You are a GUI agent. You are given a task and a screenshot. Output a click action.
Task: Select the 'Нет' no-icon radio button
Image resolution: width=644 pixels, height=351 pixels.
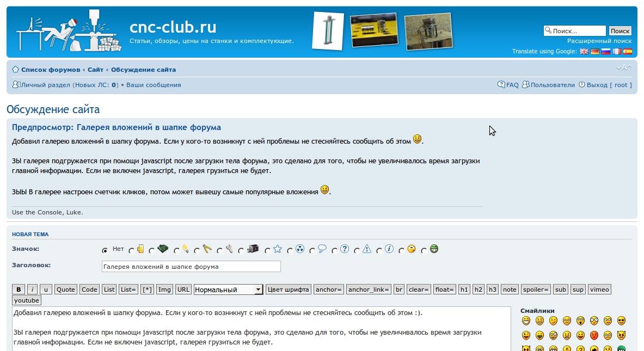tap(105, 250)
